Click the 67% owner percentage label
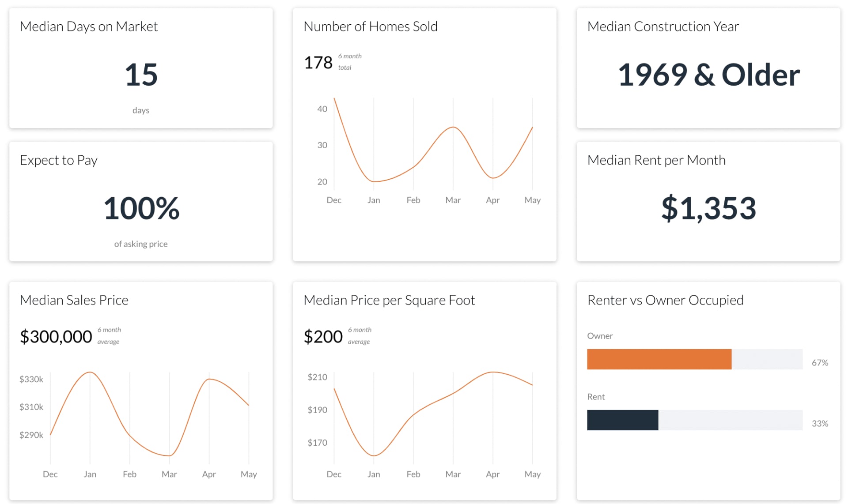 819,363
